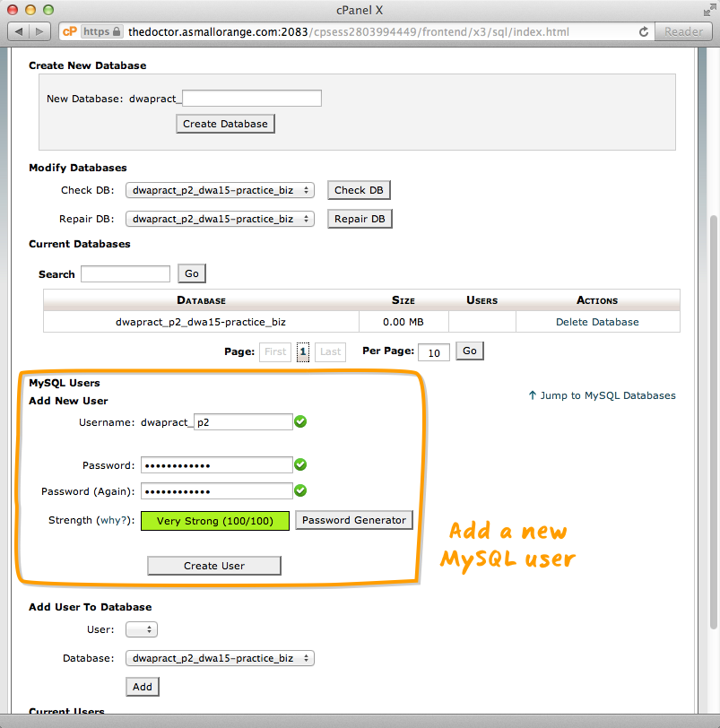Click the 'why?' strength link
Screen dimensions: 720x728
115,520
